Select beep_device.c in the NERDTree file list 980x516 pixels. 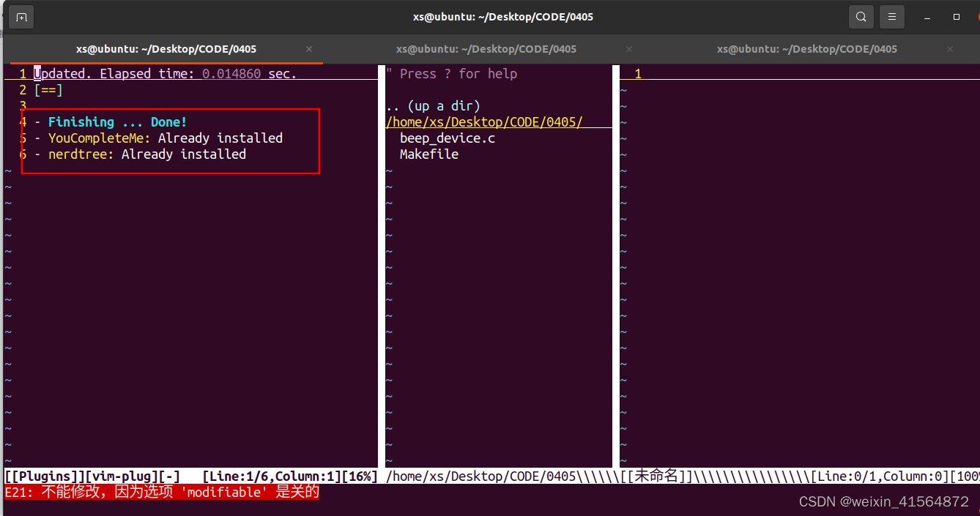(x=447, y=138)
